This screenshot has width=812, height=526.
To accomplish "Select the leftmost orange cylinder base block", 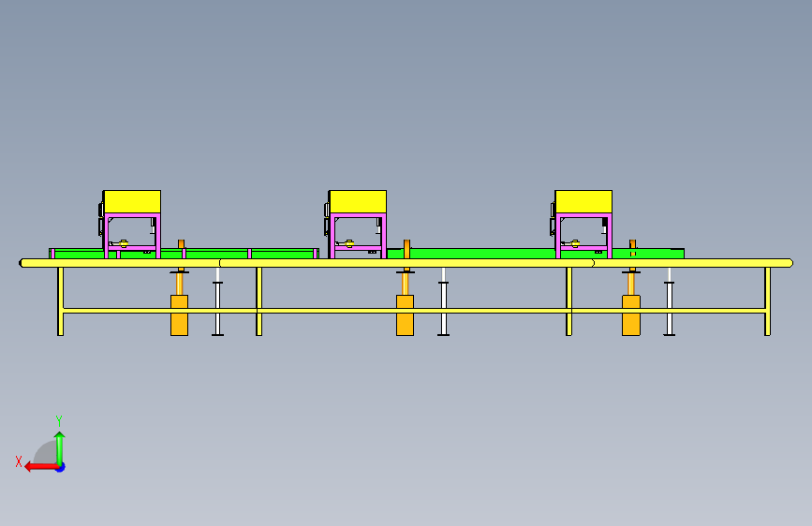I will 179,315.
